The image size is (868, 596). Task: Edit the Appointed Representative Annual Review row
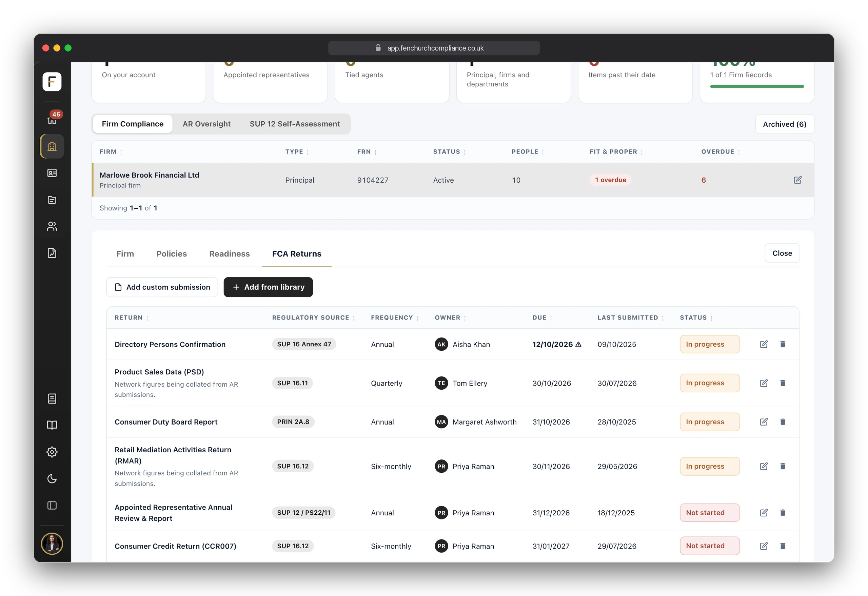click(763, 513)
